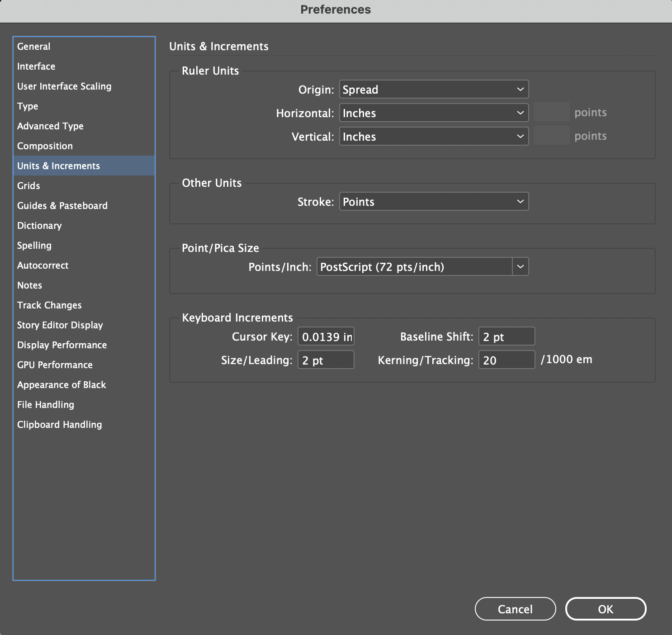
Task: Open Appearance of Black preferences
Action: (62, 385)
